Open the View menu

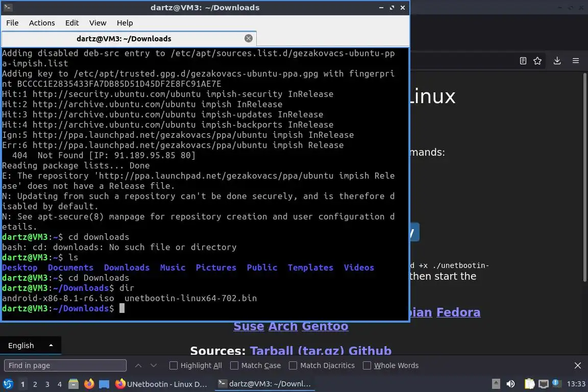(97, 23)
